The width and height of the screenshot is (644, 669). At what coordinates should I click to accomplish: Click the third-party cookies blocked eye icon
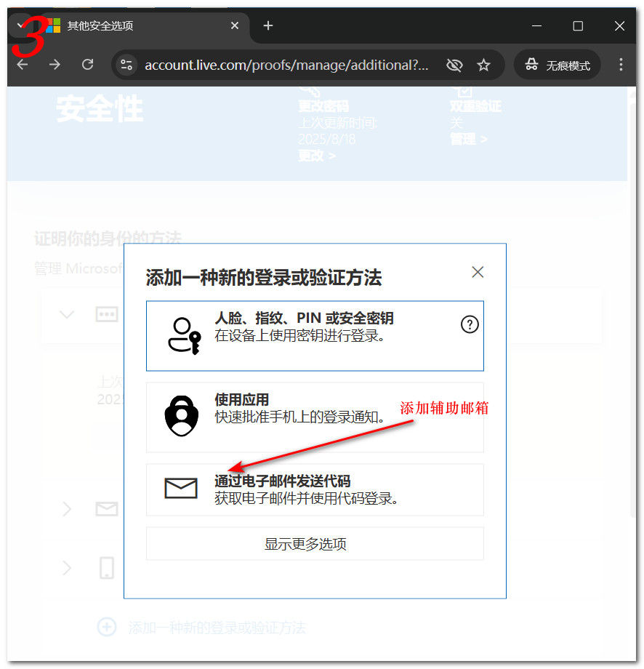coord(454,65)
